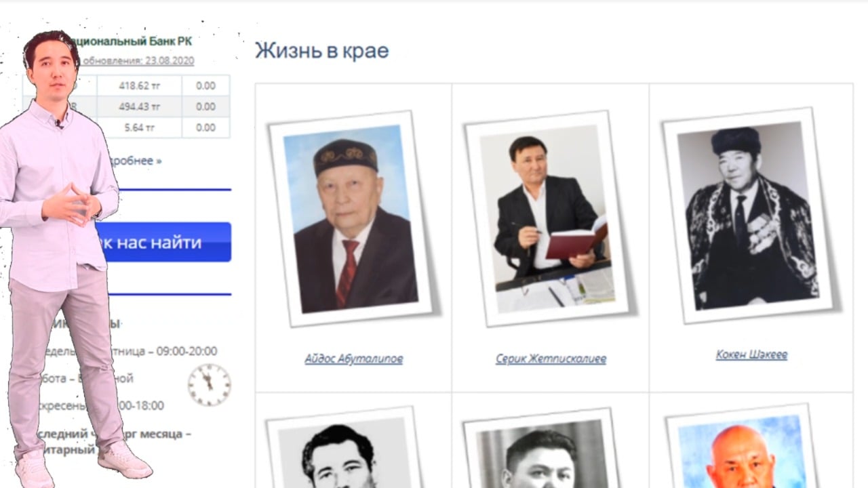The image size is (868, 488).
Task: Click the photo of the man in the embroidered cap
Action: [350, 218]
